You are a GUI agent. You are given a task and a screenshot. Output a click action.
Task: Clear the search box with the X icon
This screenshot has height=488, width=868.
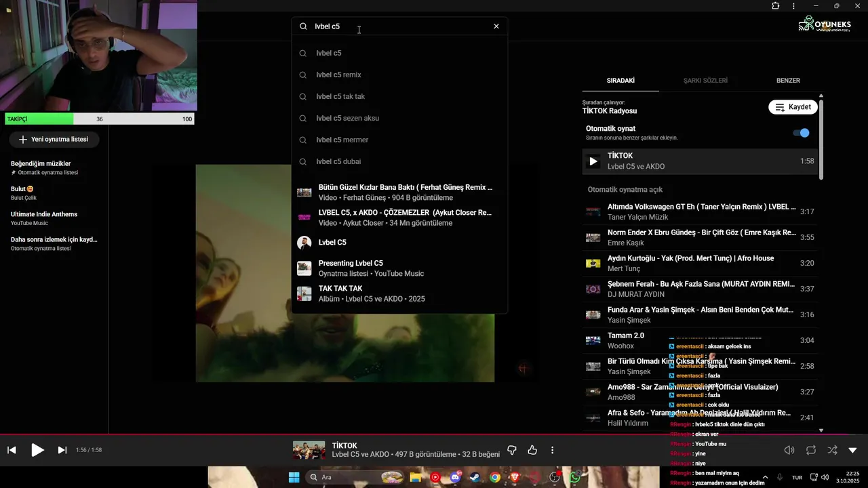(496, 26)
